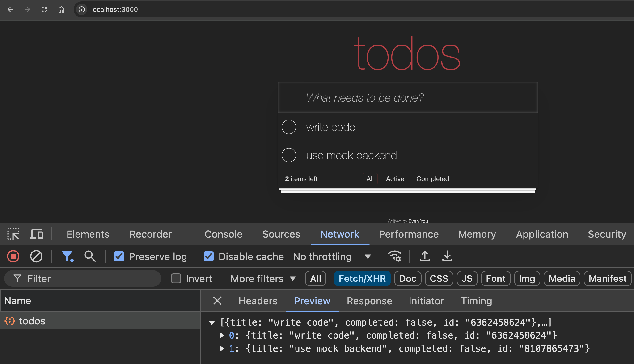Show Active todos filter

[x=395, y=179]
